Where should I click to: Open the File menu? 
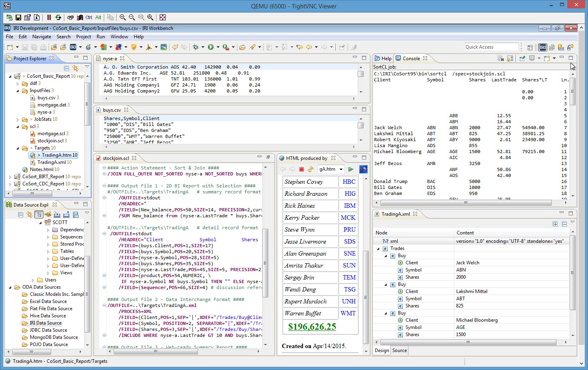[10, 37]
